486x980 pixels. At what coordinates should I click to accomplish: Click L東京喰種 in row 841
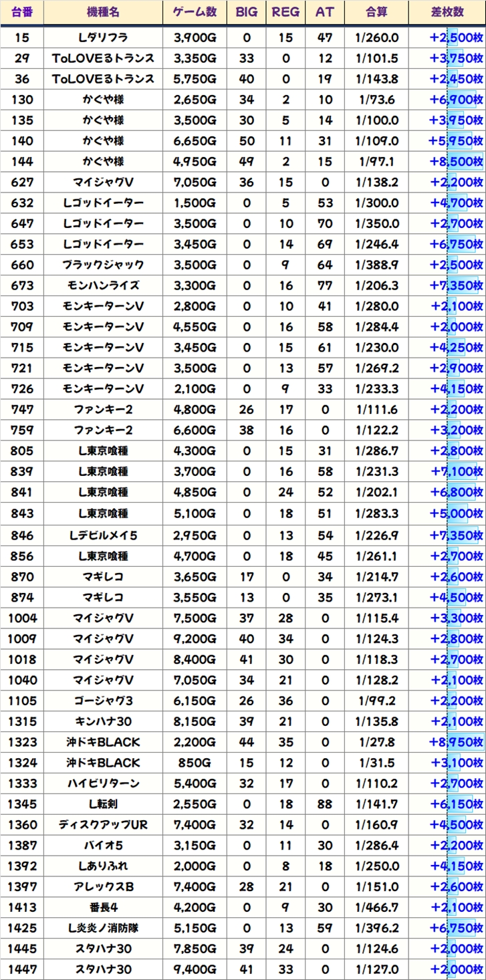click(103, 493)
